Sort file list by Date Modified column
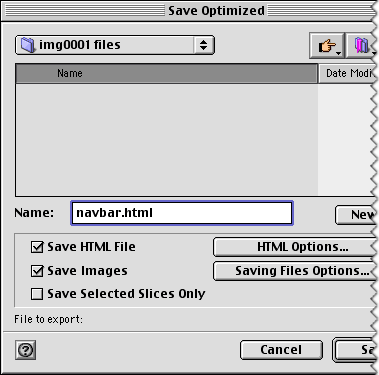The image size is (379, 375). 347,73
